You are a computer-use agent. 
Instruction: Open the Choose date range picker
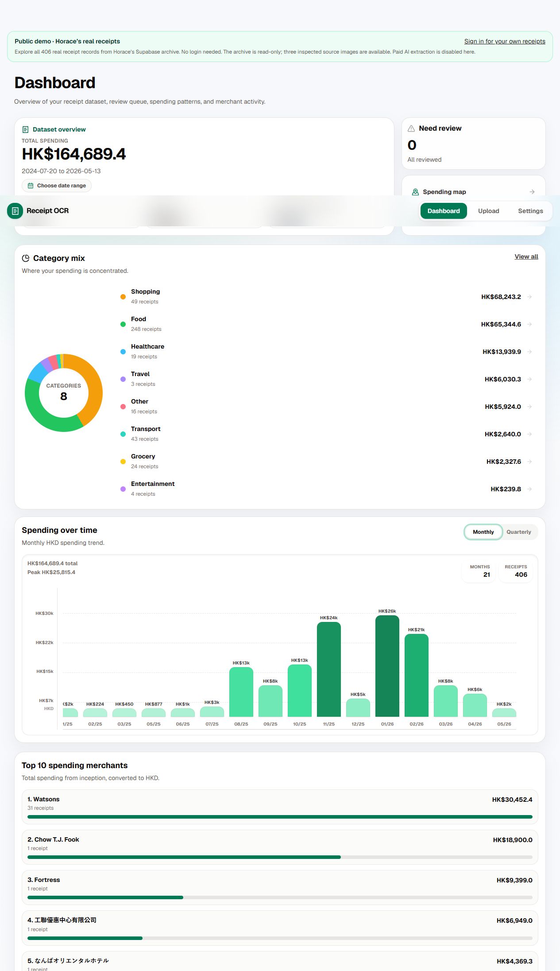pos(57,186)
